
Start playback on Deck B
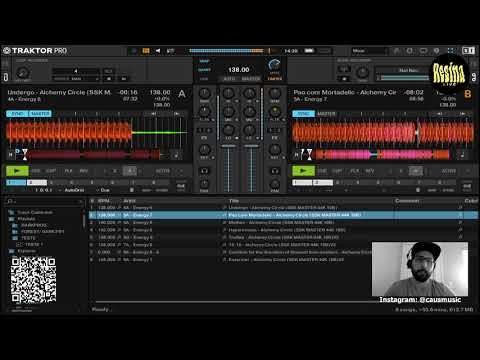click(x=303, y=171)
